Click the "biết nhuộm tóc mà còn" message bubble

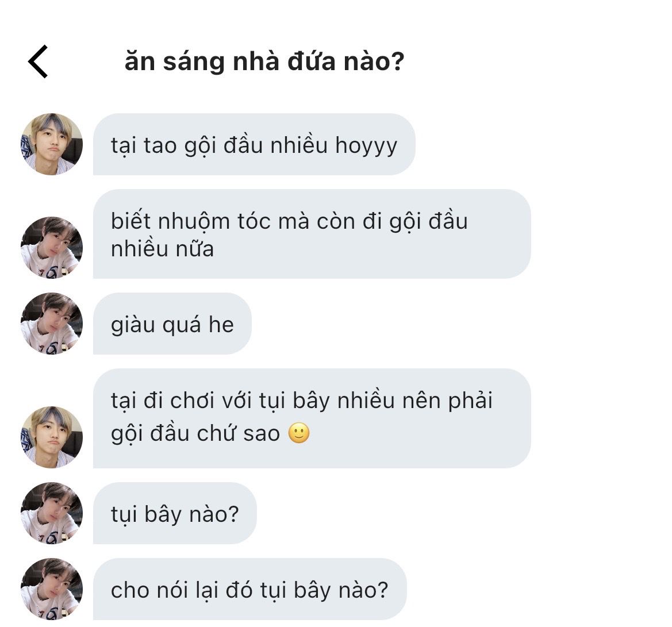click(x=311, y=234)
